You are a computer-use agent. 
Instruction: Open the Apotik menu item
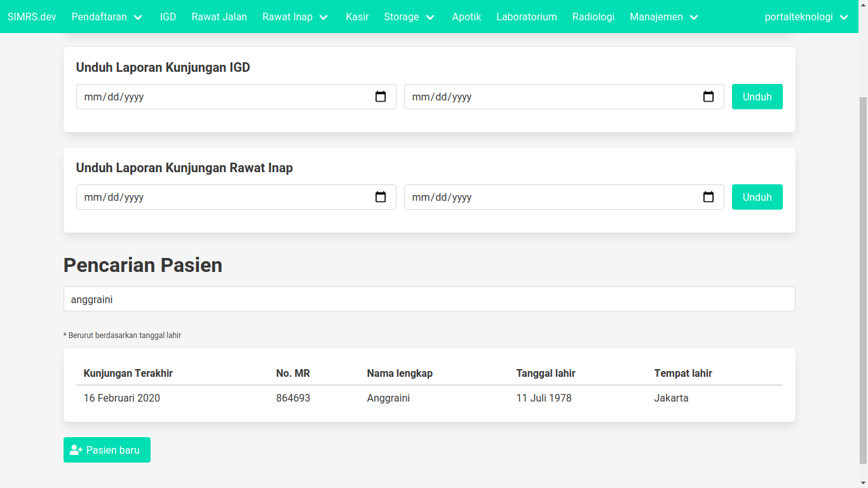(466, 17)
